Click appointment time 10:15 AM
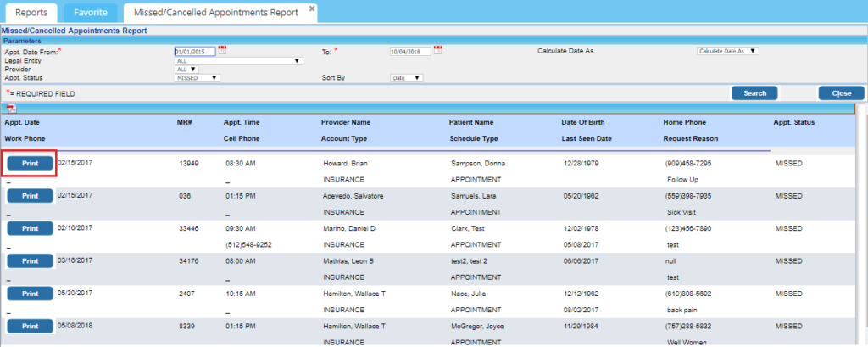 [x=241, y=294]
